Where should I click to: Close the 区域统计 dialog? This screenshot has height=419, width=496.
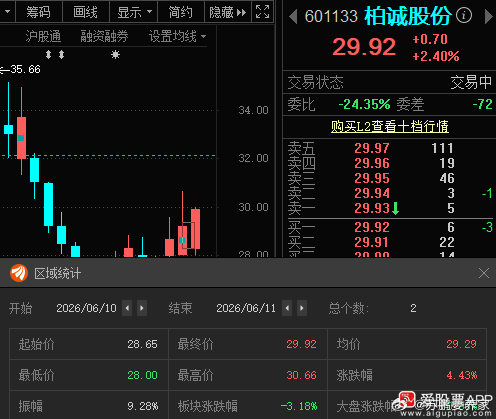484,273
